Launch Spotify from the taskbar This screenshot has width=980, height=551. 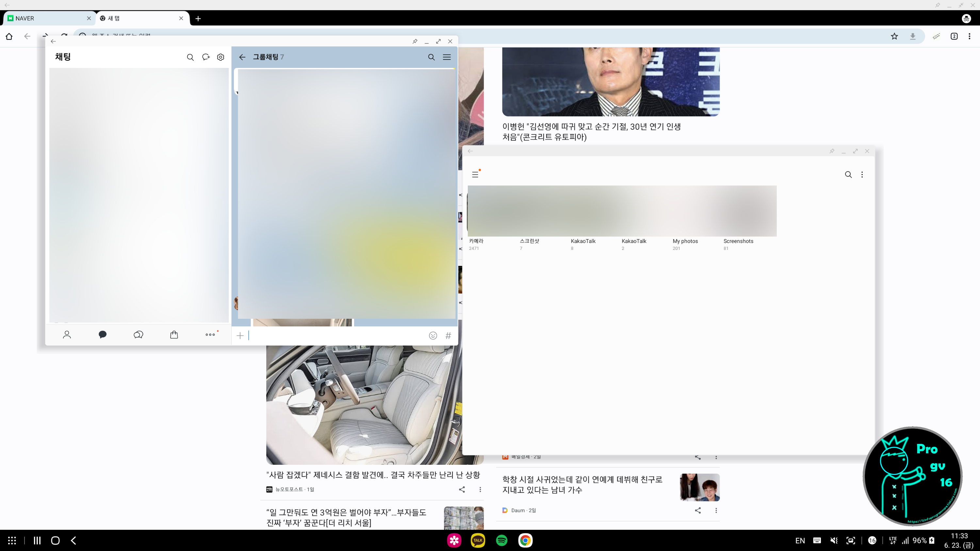[501, 540]
